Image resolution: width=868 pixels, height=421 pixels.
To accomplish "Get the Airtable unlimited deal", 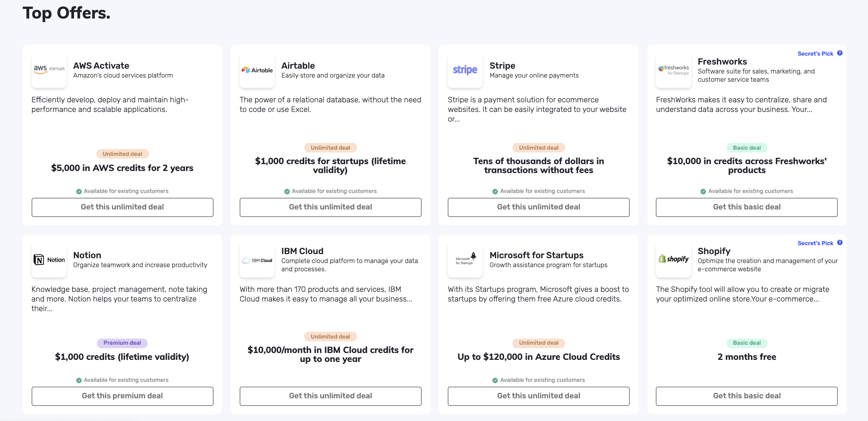I will [x=330, y=207].
